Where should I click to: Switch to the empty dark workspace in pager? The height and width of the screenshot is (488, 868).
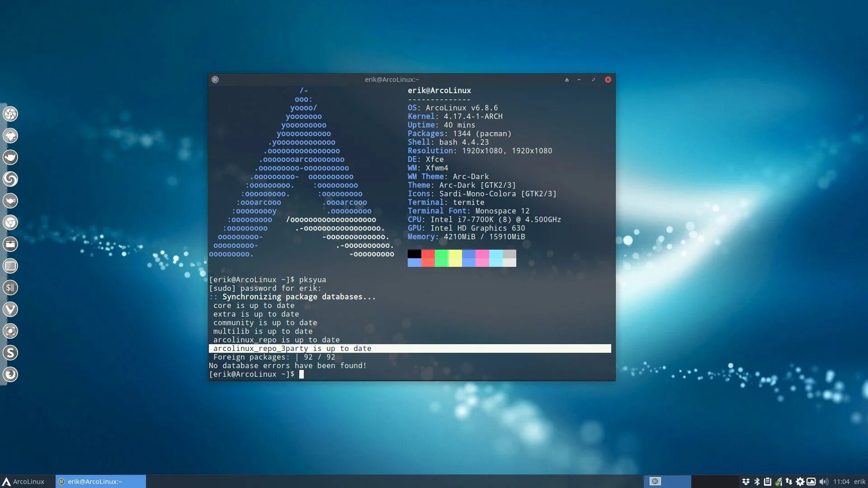[x=715, y=482]
